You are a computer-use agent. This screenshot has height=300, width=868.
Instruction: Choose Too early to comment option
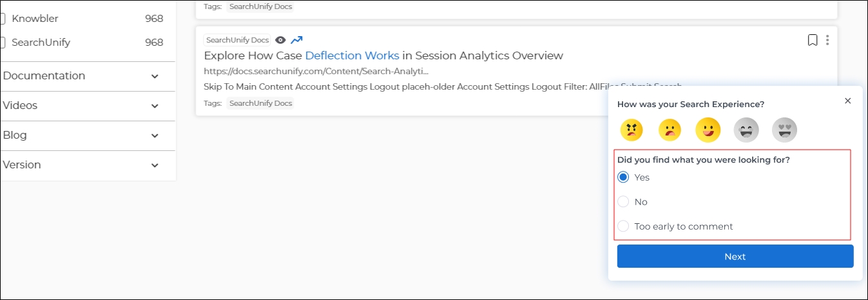623,226
